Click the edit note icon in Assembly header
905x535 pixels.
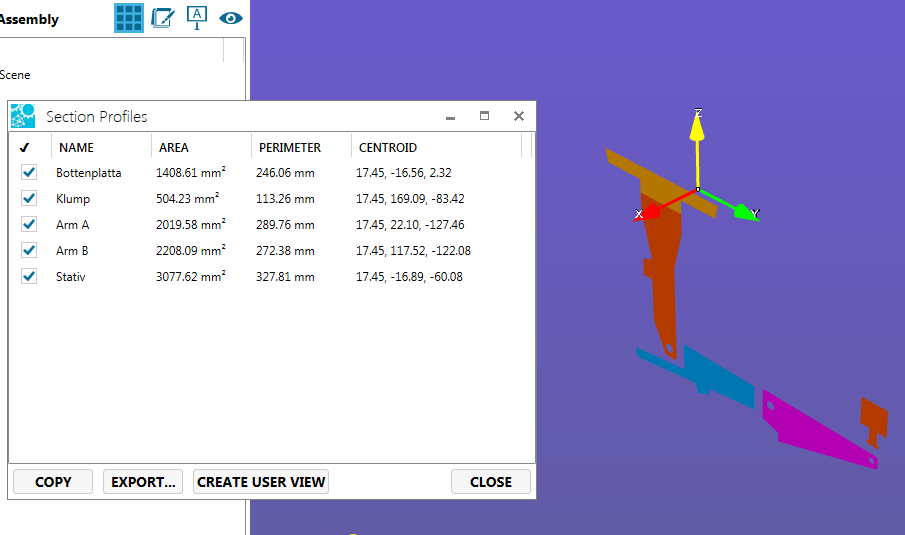(162, 18)
